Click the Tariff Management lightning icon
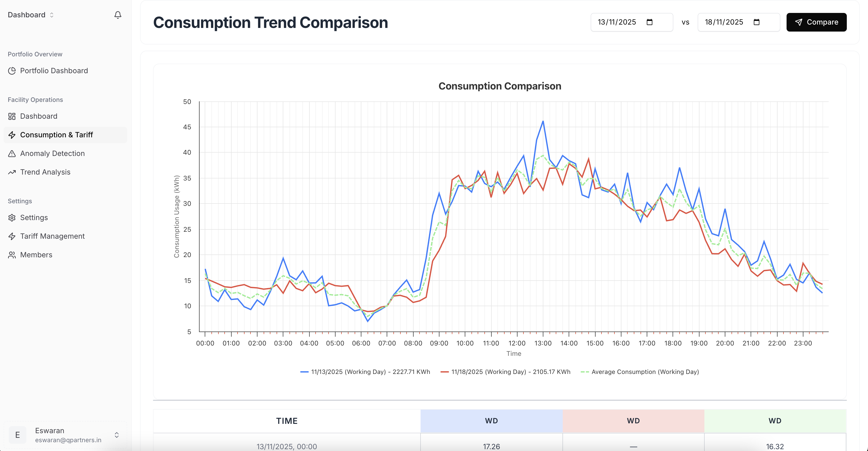 tap(12, 236)
